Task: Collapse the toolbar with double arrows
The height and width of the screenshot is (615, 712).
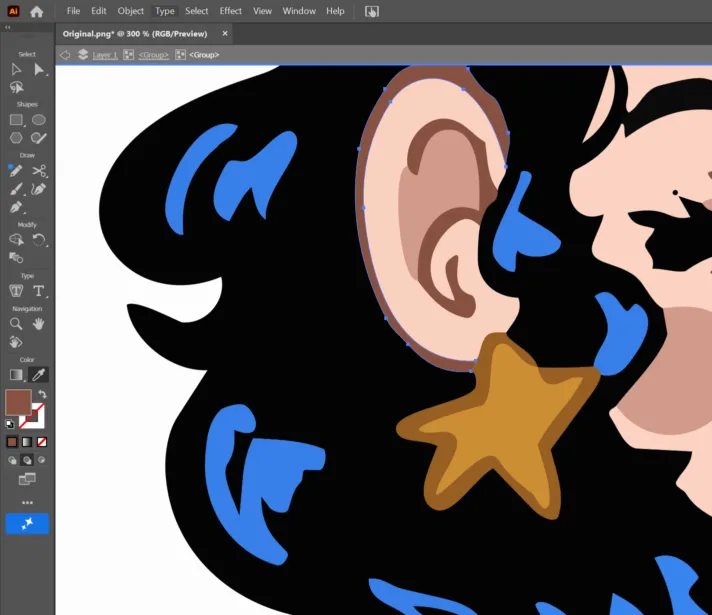Action: [x=8, y=27]
